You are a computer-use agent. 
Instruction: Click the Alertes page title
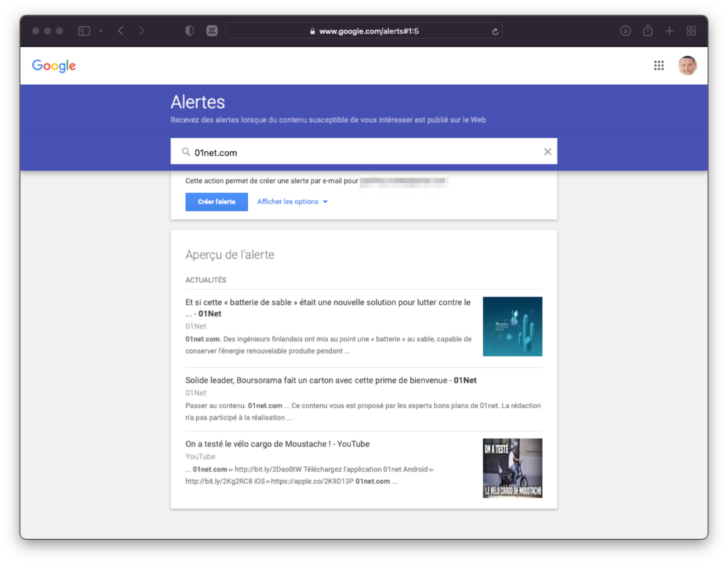[198, 102]
